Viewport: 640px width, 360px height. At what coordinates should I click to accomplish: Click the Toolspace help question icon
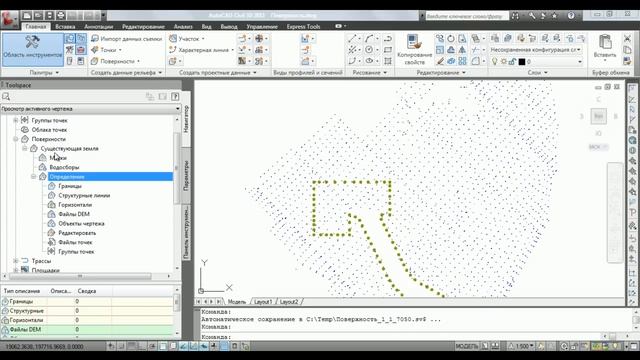(x=175, y=96)
